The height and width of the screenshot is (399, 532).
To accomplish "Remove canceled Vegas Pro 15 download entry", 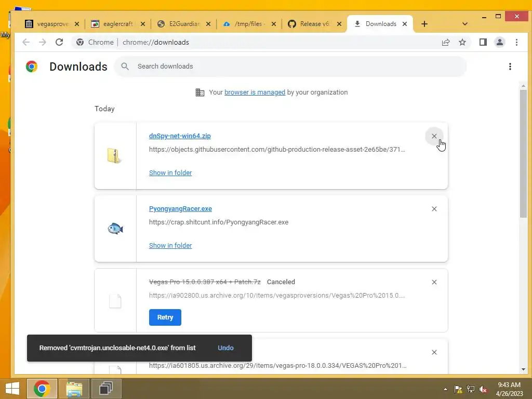I will click(434, 282).
